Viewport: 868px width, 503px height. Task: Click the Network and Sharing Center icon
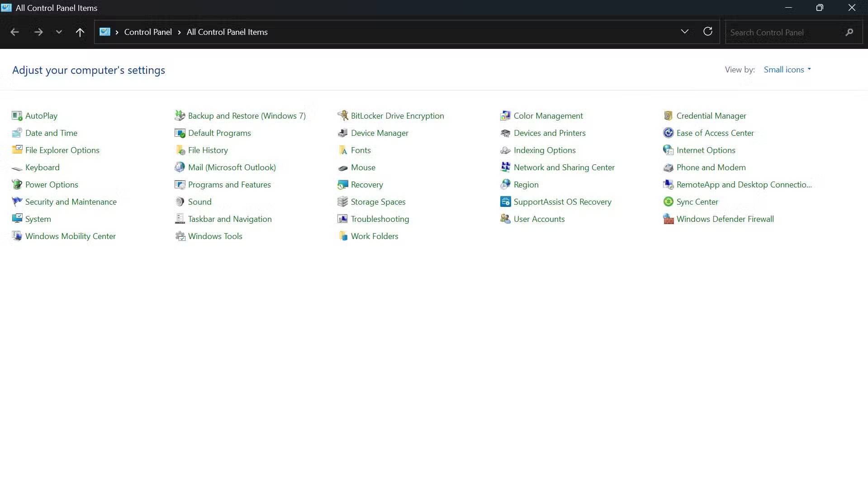(505, 168)
